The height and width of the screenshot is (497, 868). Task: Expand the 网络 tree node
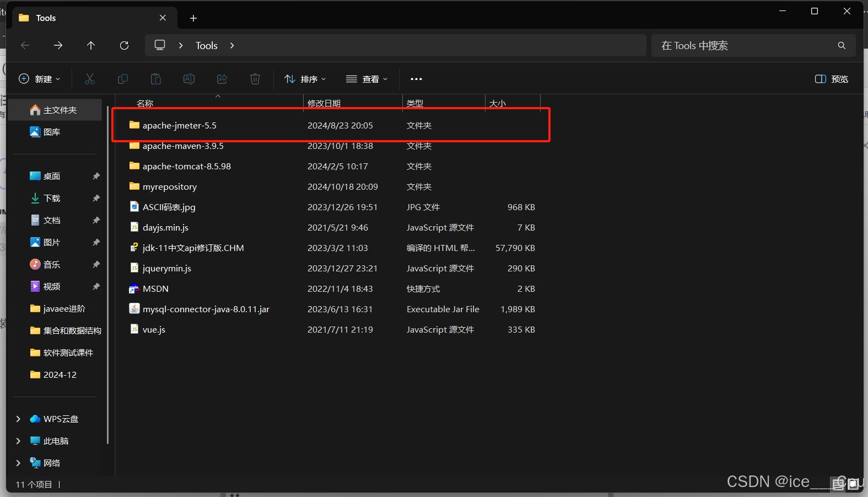18,463
